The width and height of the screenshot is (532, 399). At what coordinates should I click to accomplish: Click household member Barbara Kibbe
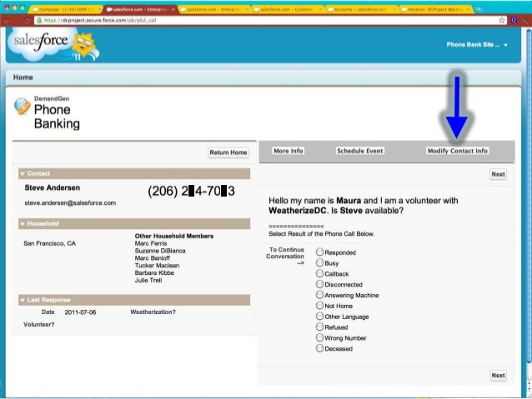click(x=154, y=273)
